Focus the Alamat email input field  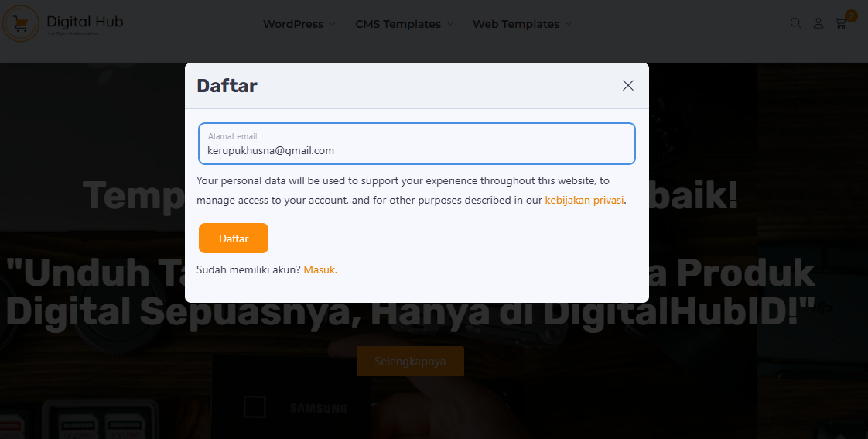[x=417, y=143]
